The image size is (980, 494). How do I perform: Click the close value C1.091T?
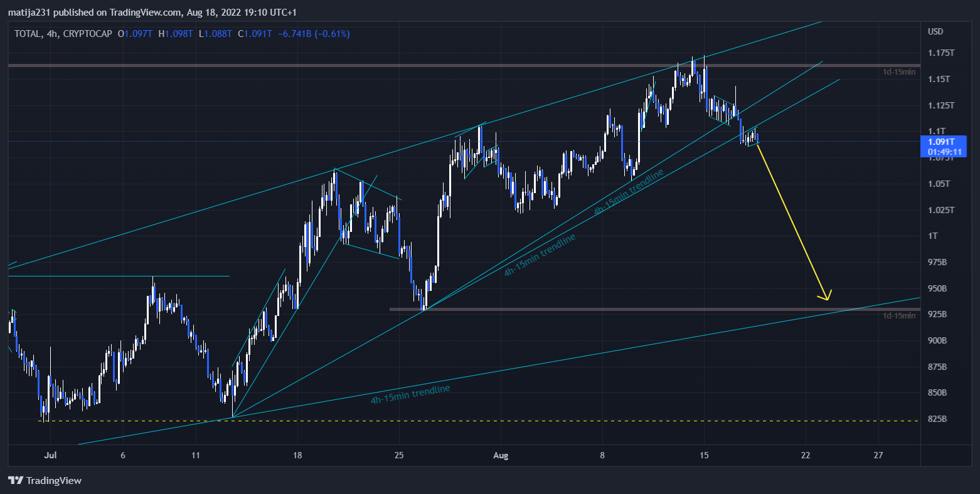pos(254,34)
